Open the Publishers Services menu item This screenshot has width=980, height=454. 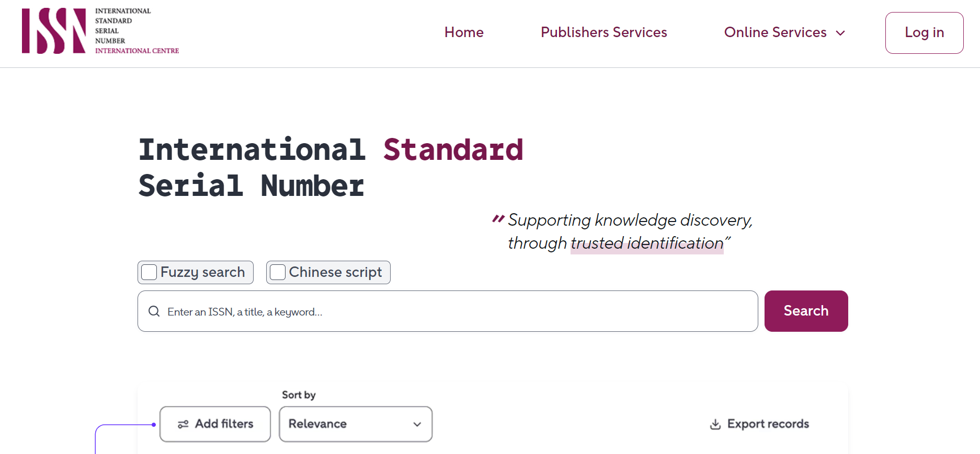pos(603,32)
